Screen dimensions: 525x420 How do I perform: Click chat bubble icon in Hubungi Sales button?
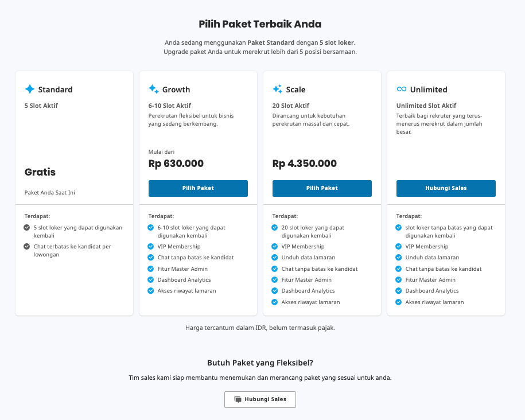[238, 399]
